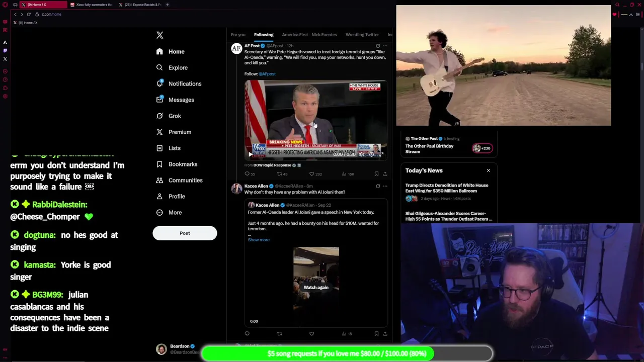Click the +230 listeners badge
644x362 pixels.
point(481,148)
